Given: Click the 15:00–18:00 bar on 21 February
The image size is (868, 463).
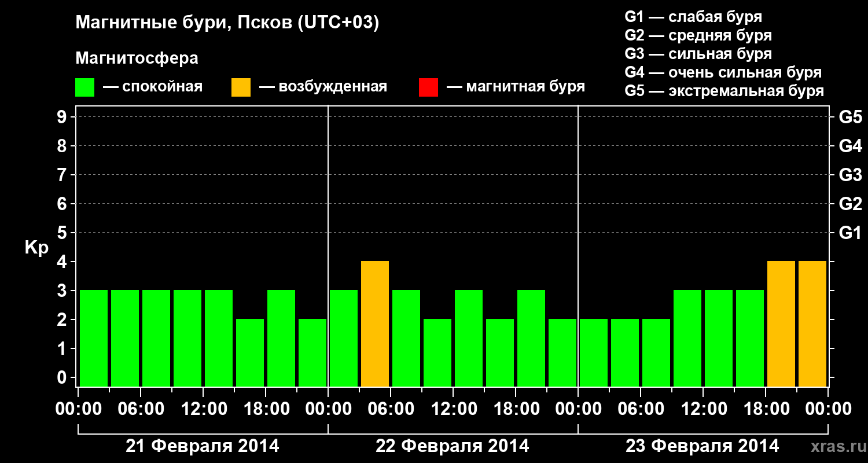Looking at the screenshot, I should pyautogui.click(x=250, y=353).
